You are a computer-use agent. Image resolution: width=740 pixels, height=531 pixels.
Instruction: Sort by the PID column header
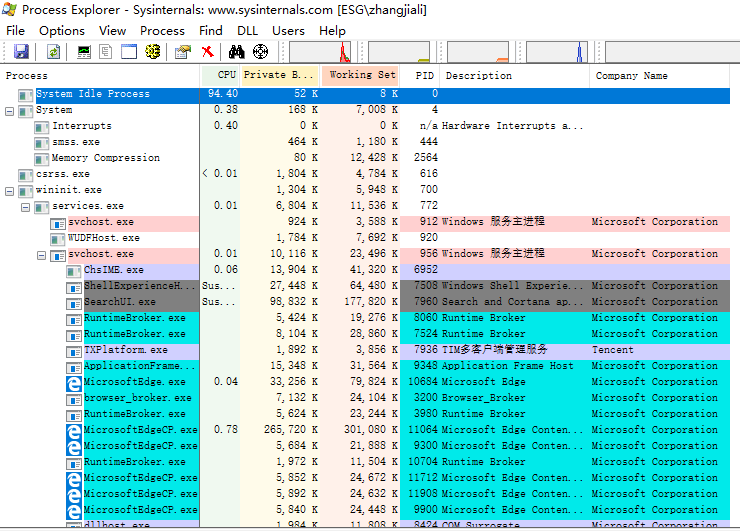coord(420,76)
